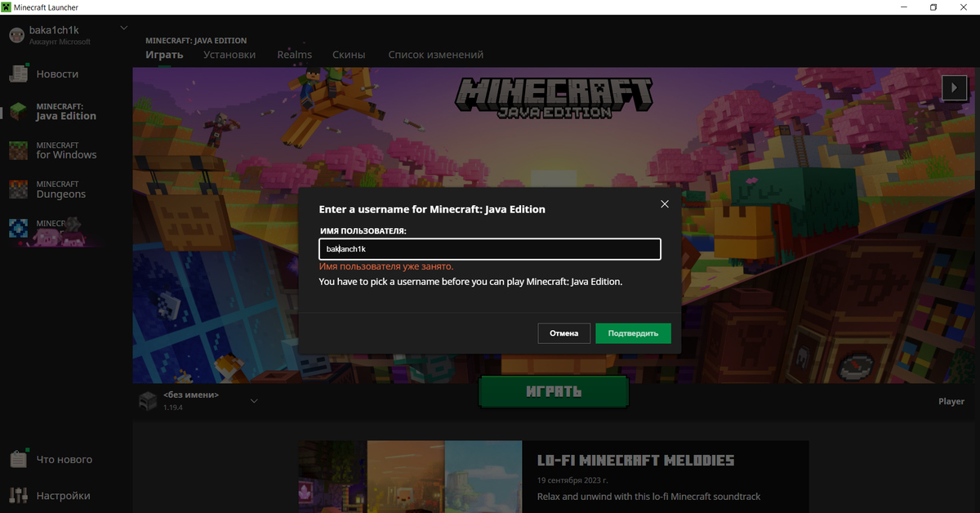Viewport: 980px width, 513px height.
Task: Switch to the Скины tab
Action: tap(349, 55)
